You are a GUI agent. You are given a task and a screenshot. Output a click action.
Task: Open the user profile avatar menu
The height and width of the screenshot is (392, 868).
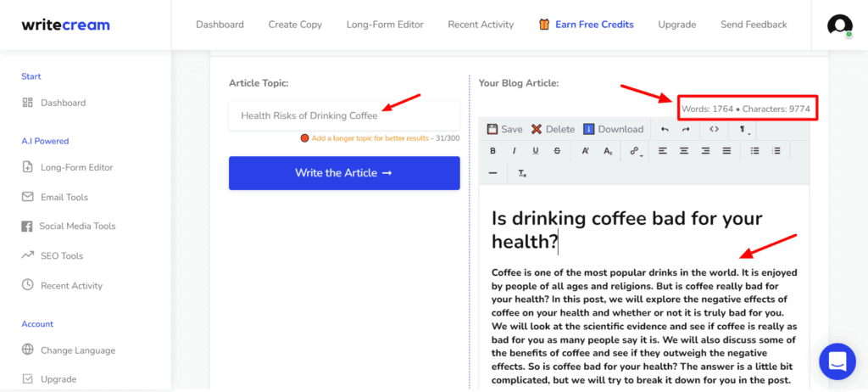[839, 25]
